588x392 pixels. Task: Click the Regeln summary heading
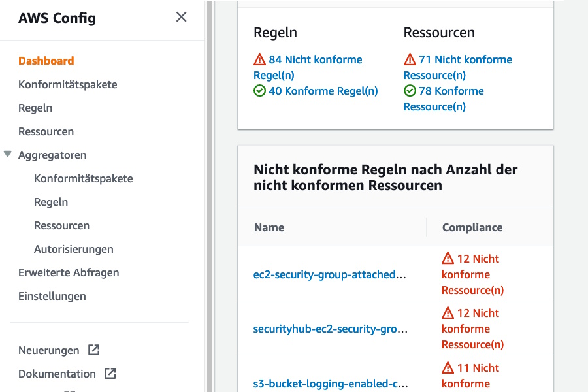275,33
